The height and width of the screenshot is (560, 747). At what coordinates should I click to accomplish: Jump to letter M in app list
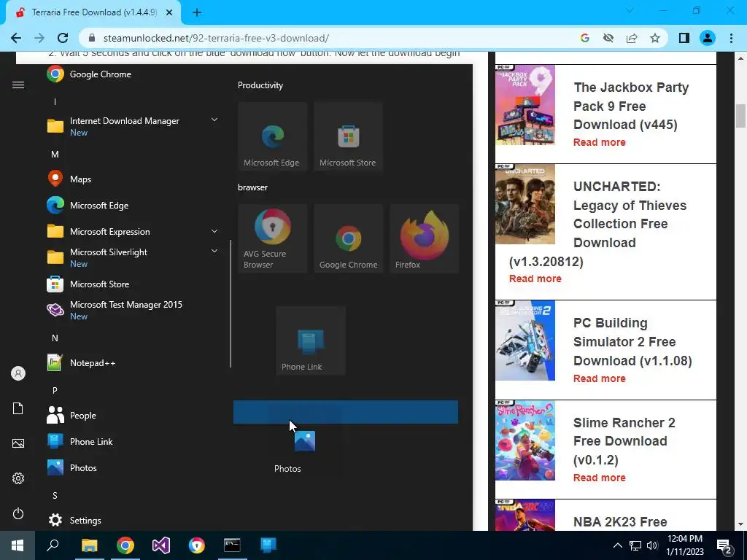[55, 155]
